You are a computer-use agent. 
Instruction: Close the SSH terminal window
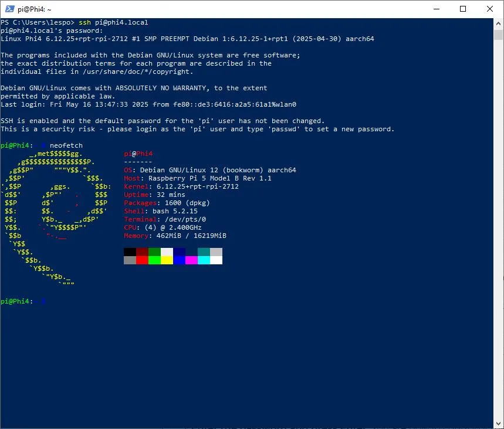tap(489, 9)
